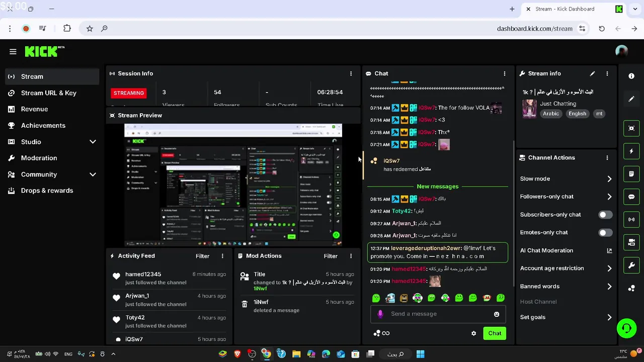This screenshot has height=362, width=644.
Task: Open Slow mode options arrow
Action: (x=609, y=179)
